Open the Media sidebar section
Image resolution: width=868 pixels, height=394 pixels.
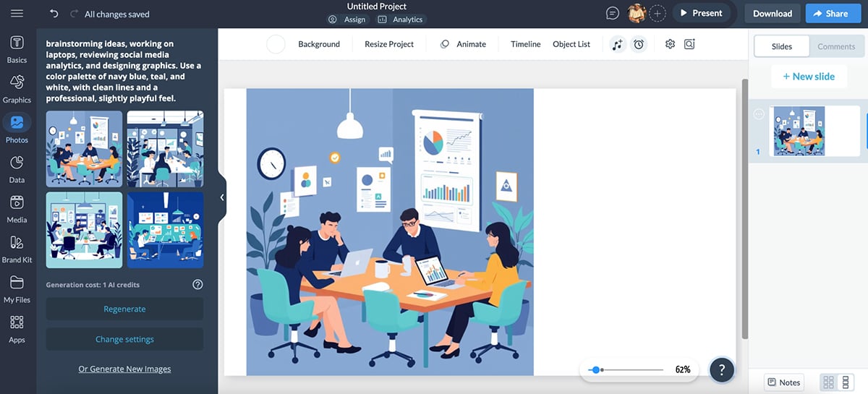pyautogui.click(x=17, y=208)
